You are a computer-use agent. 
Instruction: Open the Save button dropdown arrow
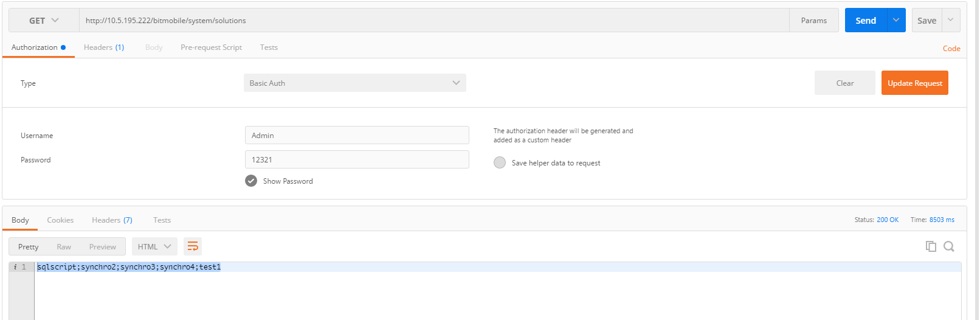coord(951,21)
